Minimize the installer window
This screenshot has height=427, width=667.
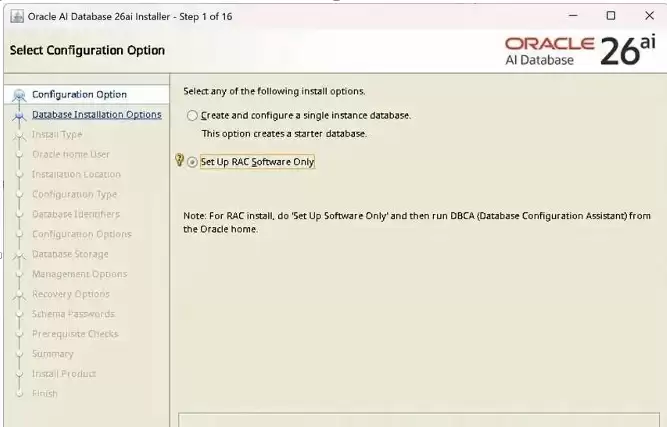[573, 16]
